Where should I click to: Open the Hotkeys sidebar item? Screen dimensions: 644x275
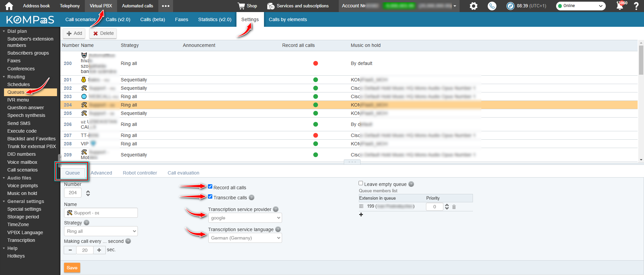[x=16, y=256]
